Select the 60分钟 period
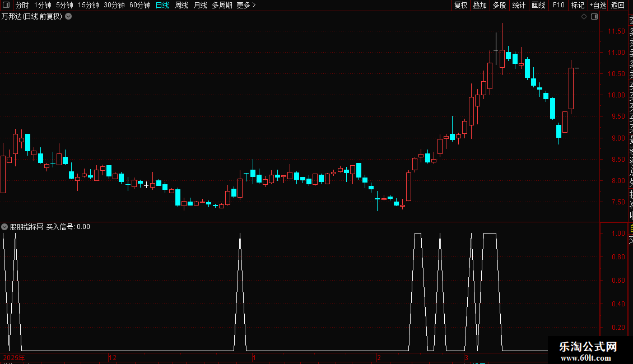 (139, 5)
